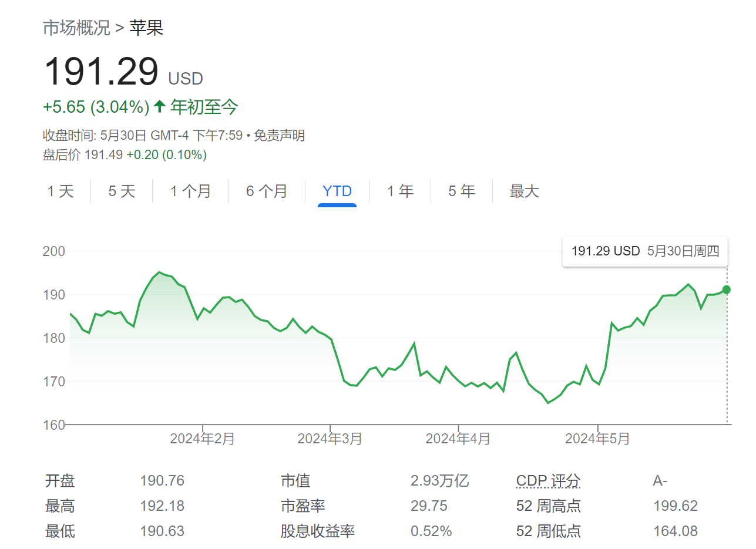The height and width of the screenshot is (549, 756).
Task: Click the 52 周高点 value
Action: [673, 506]
